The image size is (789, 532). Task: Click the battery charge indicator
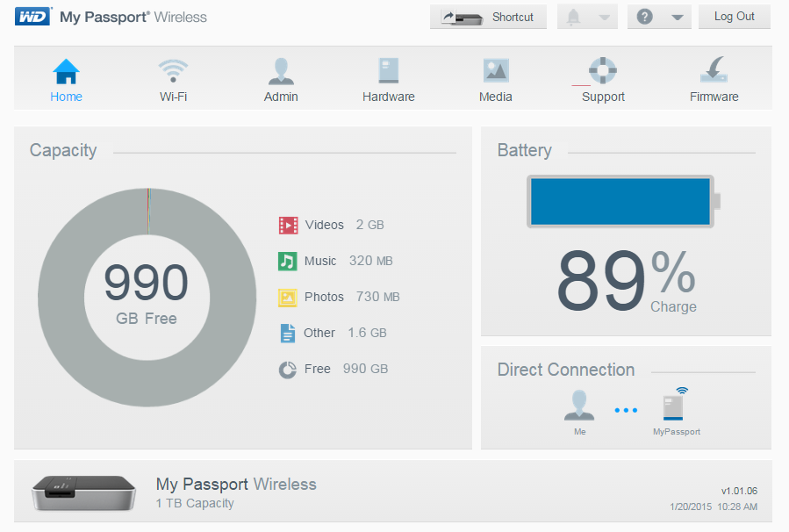point(620,201)
